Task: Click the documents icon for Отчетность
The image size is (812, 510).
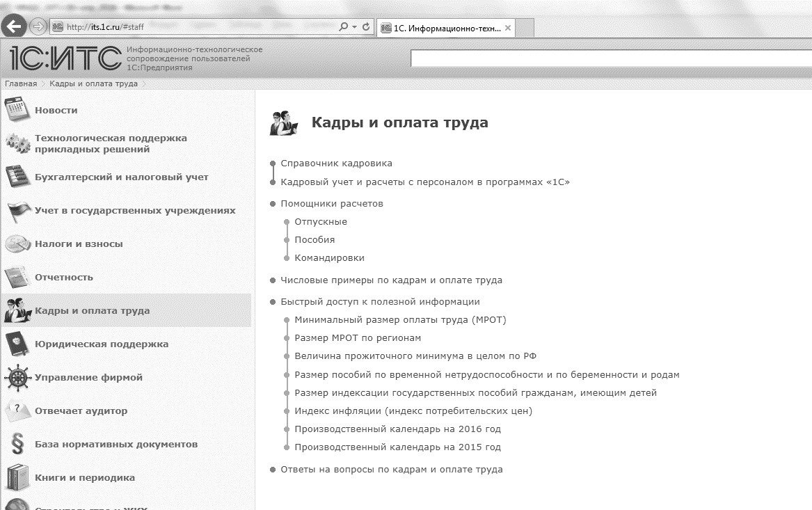Action: (x=17, y=278)
